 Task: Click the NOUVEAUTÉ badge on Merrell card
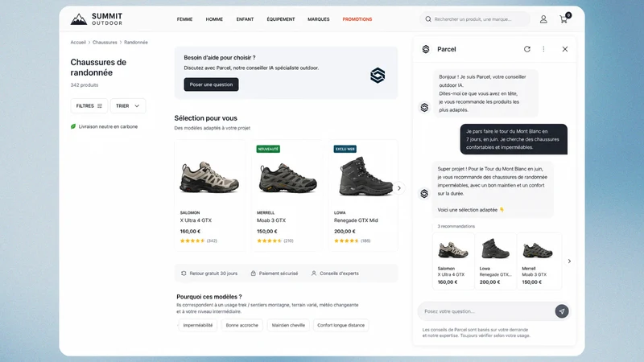pos(268,149)
